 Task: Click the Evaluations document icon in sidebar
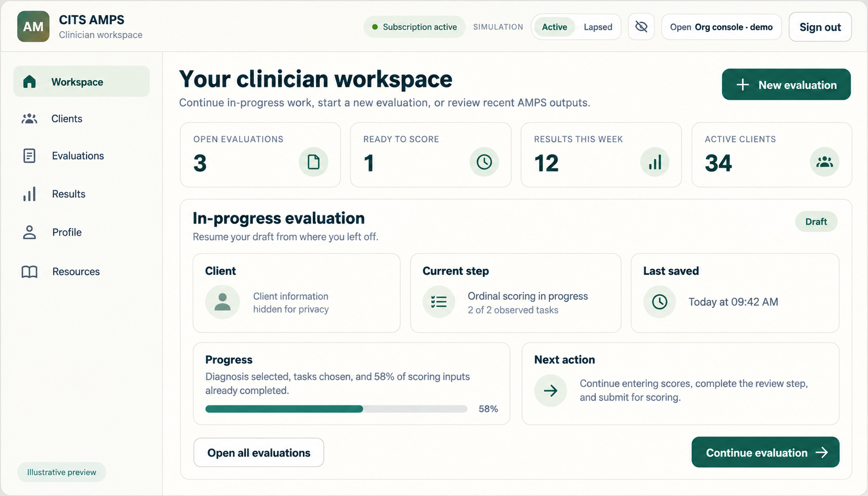(29, 156)
